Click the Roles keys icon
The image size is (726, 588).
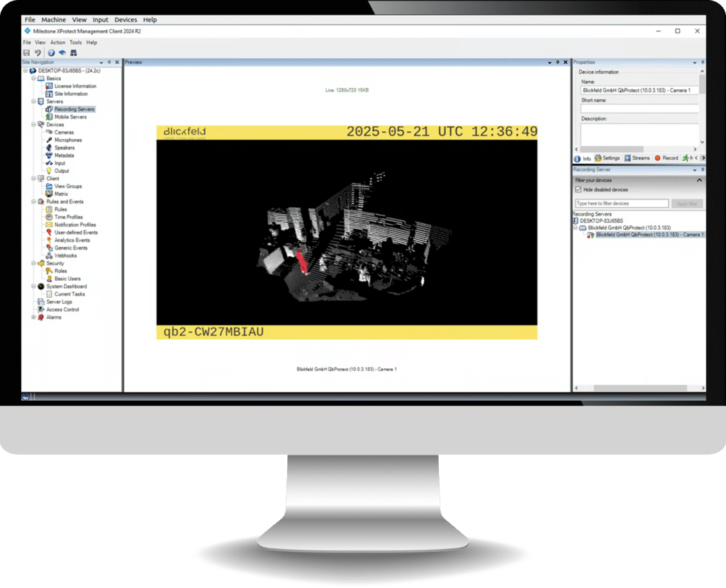click(49, 271)
